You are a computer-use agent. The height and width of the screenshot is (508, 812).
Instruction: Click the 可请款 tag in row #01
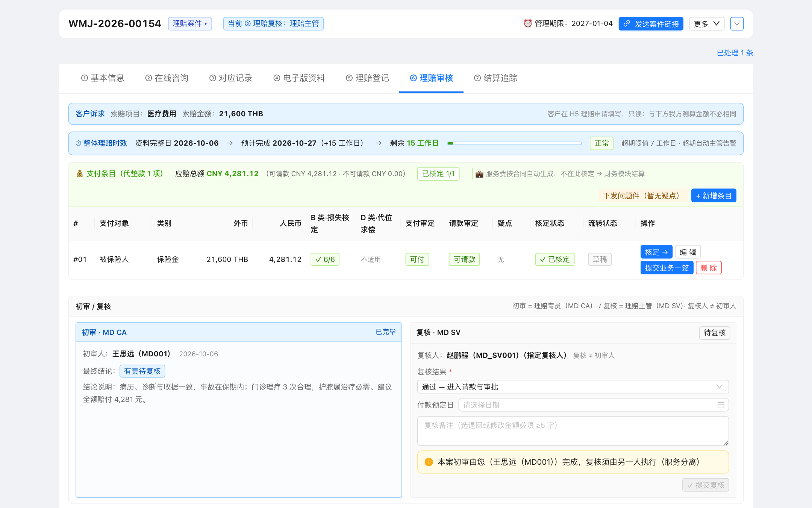[x=464, y=259]
